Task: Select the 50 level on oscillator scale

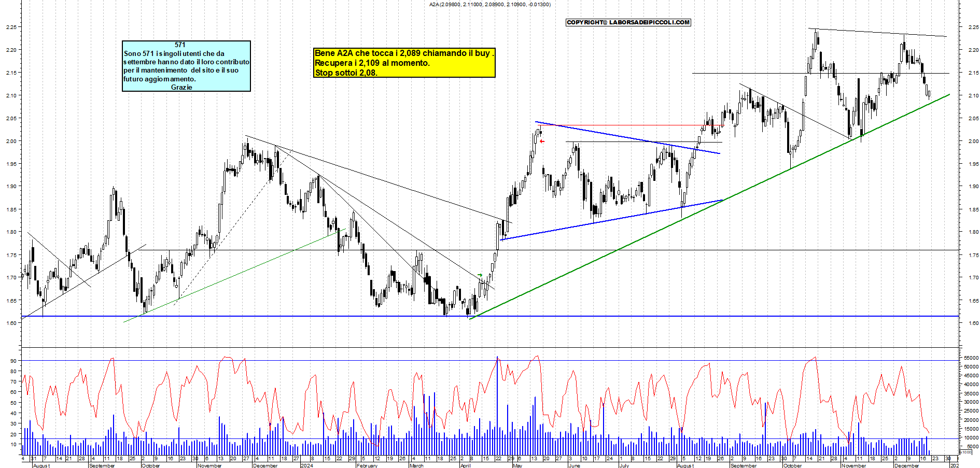Action: pyautogui.click(x=13, y=403)
